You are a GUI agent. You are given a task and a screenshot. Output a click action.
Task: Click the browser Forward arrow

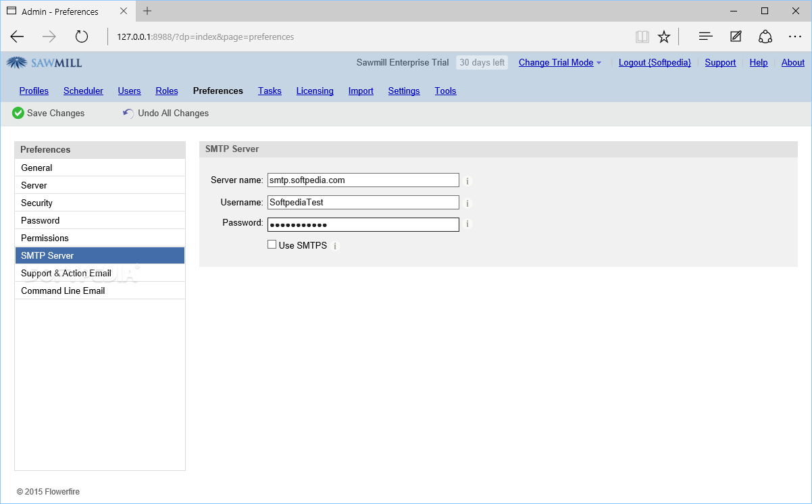pyautogui.click(x=49, y=36)
